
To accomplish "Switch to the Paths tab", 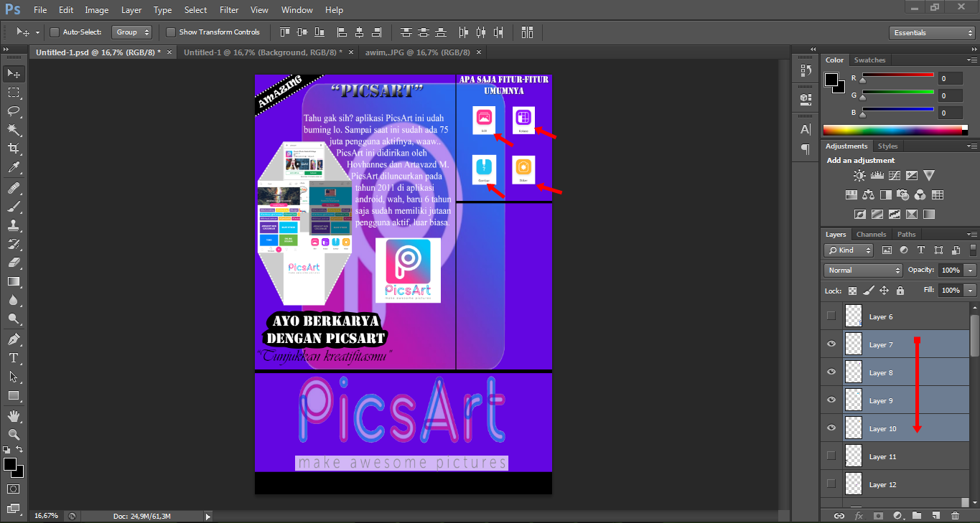I will click(907, 235).
